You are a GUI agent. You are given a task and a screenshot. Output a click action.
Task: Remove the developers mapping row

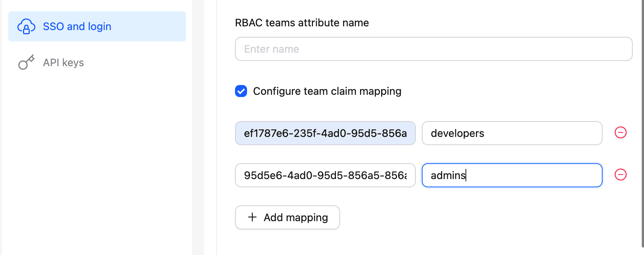click(x=621, y=132)
